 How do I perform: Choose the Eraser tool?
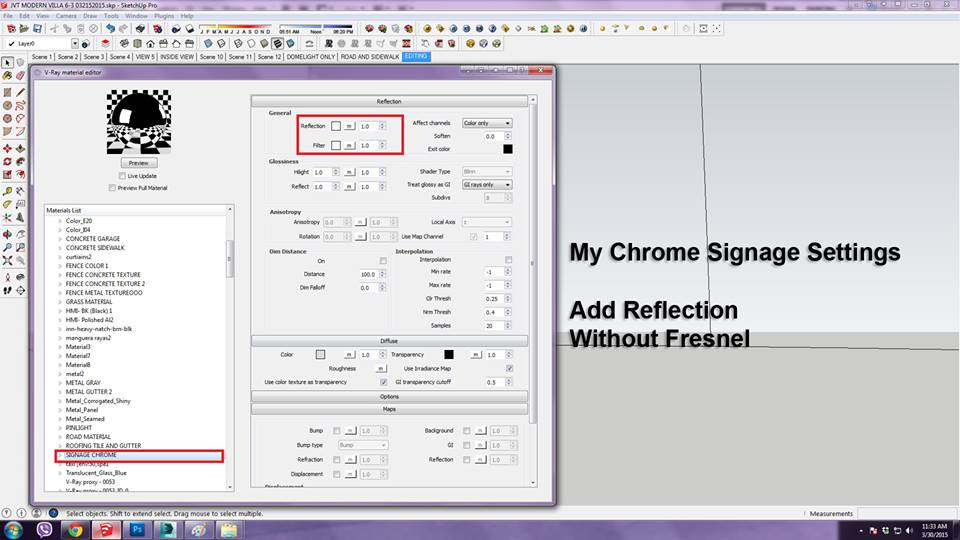pos(20,76)
